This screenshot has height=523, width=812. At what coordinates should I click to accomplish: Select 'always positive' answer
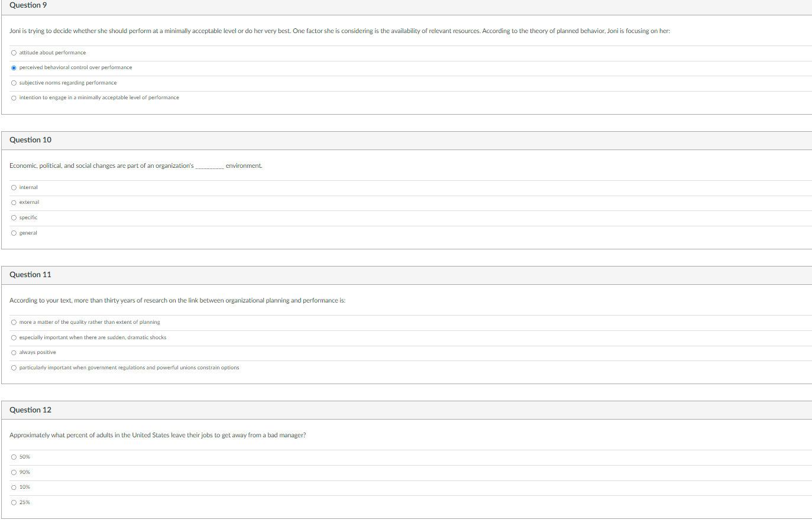pos(14,353)
